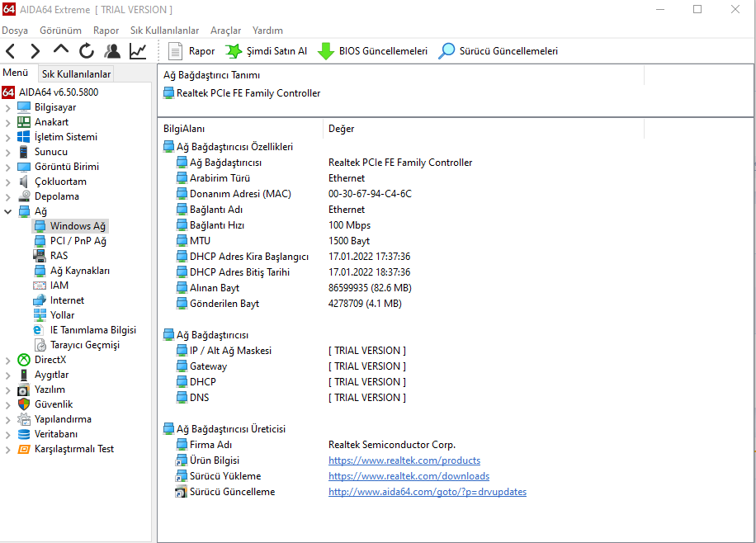Click the Değer column header
756x543 pixels.
[x=341, y=129]
